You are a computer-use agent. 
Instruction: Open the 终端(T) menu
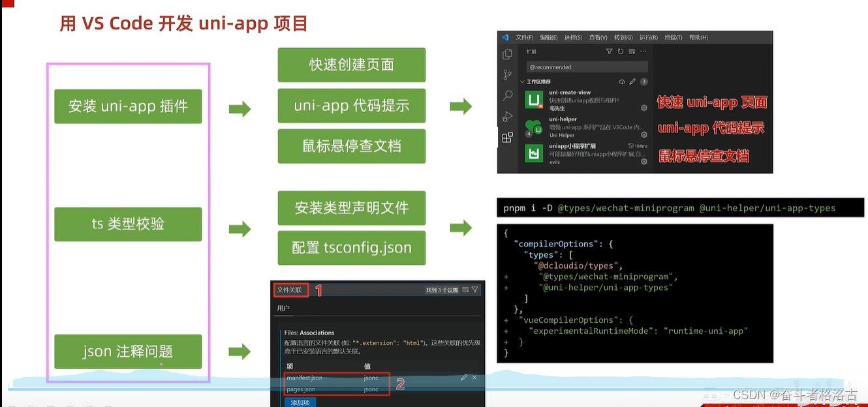coord(674,37)
